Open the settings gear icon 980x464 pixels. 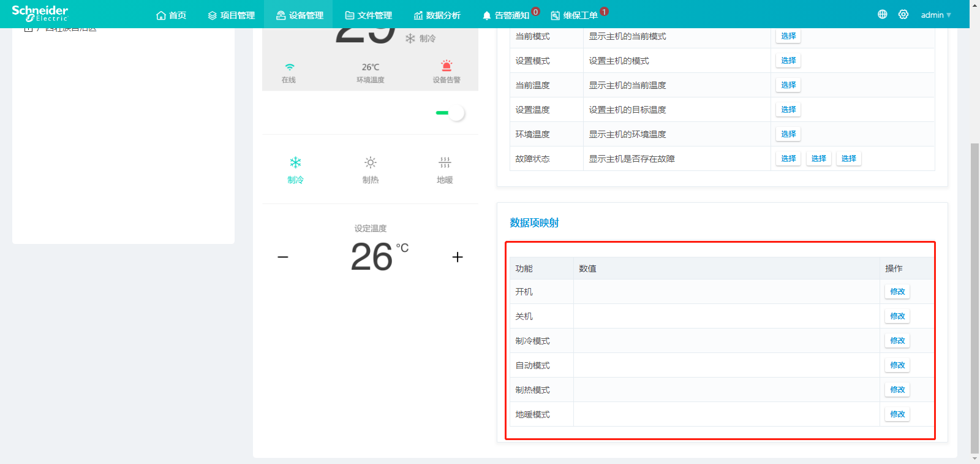tap(903, 14)
